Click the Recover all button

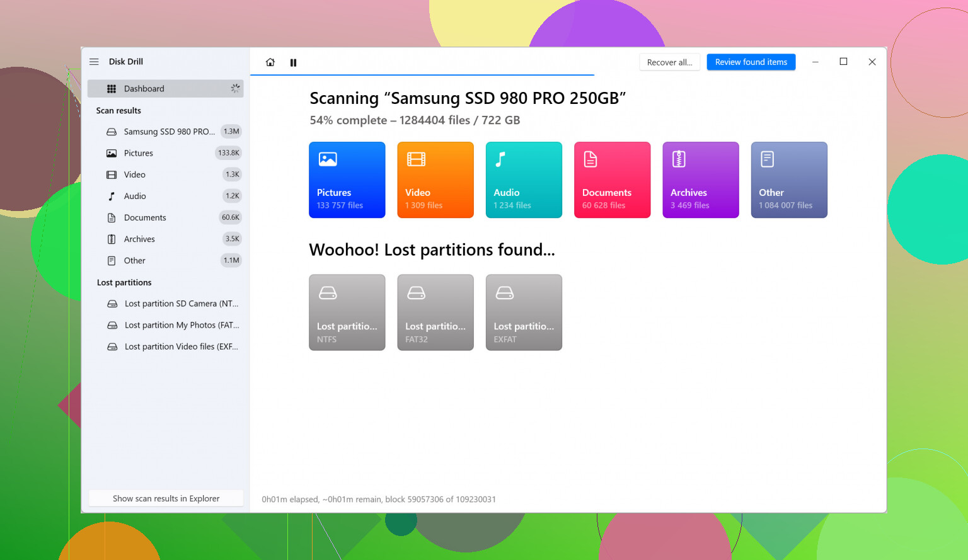pos(669,62)
